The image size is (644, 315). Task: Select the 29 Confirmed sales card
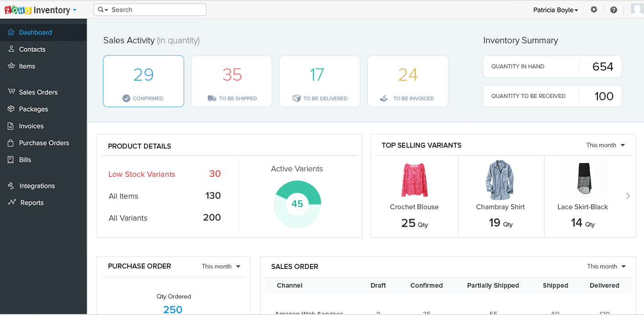click(144, 81)
